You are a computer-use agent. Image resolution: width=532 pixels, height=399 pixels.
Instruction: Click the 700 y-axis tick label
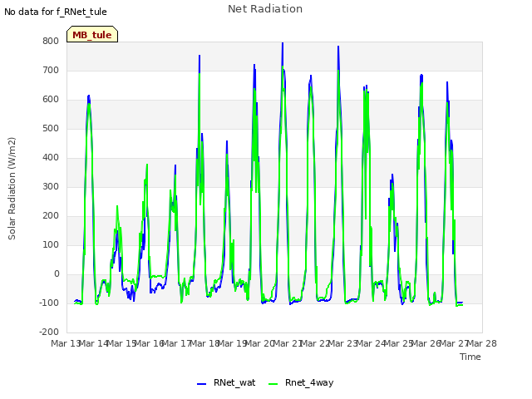[51, 70]
